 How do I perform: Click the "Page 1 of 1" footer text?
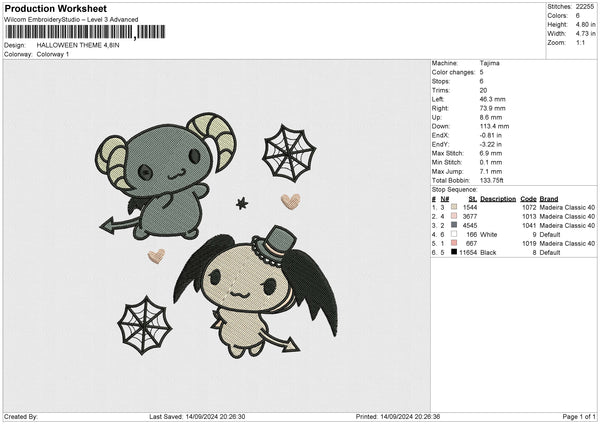coord(579,416)
